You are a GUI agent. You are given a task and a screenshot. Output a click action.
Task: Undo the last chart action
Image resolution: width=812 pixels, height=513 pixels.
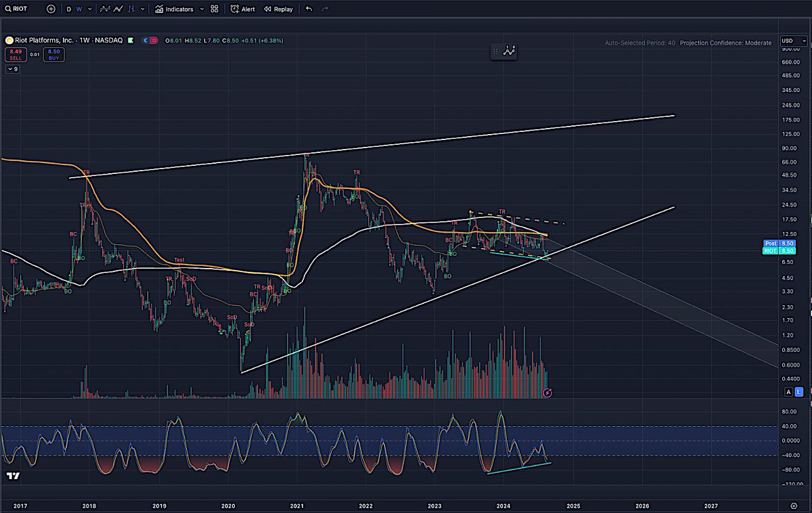tap(309, 9)
